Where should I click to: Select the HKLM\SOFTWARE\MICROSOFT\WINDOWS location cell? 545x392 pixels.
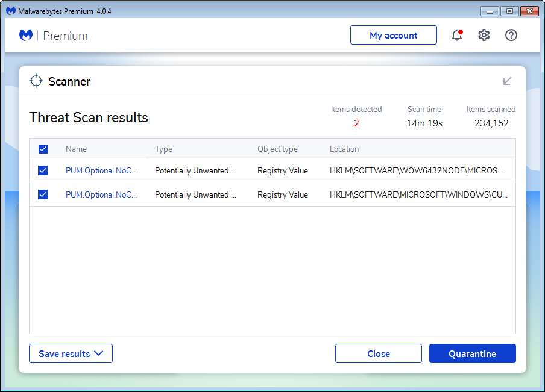tap(418, 194)
